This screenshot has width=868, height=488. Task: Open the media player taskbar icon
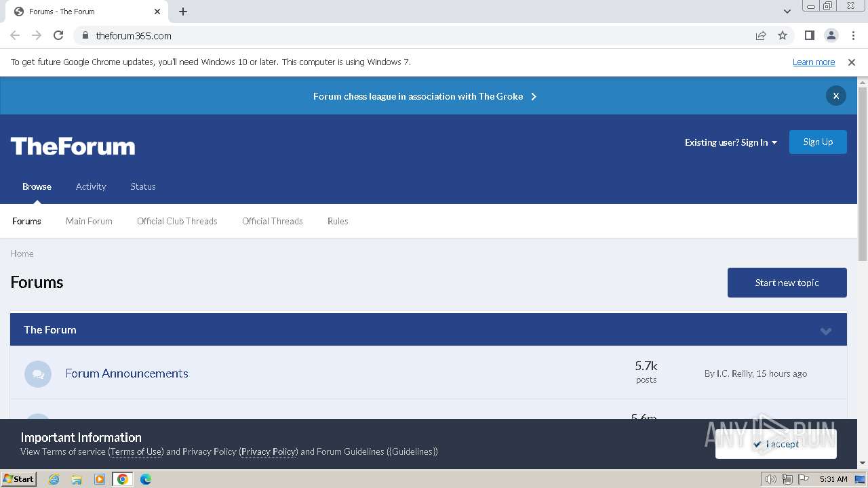coord(100,479)
